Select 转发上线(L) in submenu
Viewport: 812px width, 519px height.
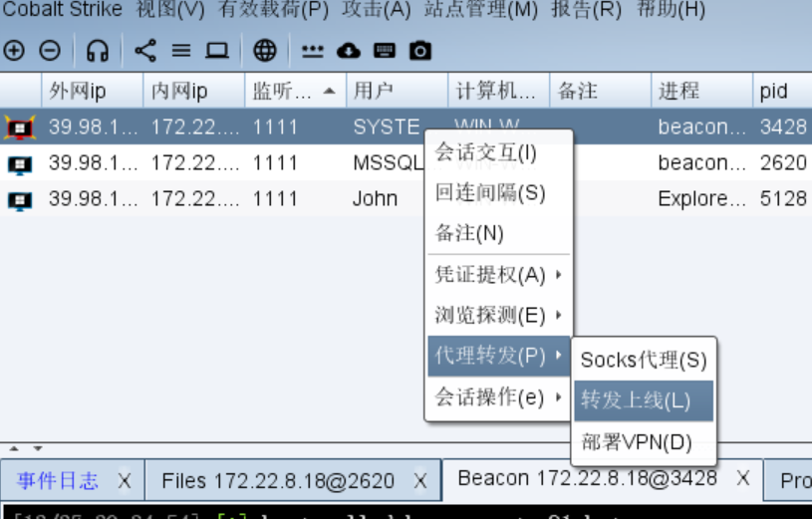[x=644, y=400]
